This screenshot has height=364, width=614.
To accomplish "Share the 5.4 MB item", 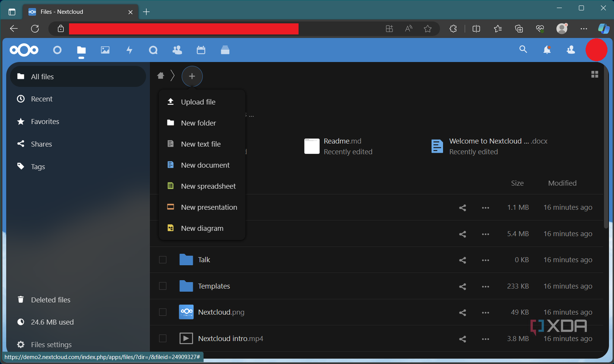I will (462, 234).
